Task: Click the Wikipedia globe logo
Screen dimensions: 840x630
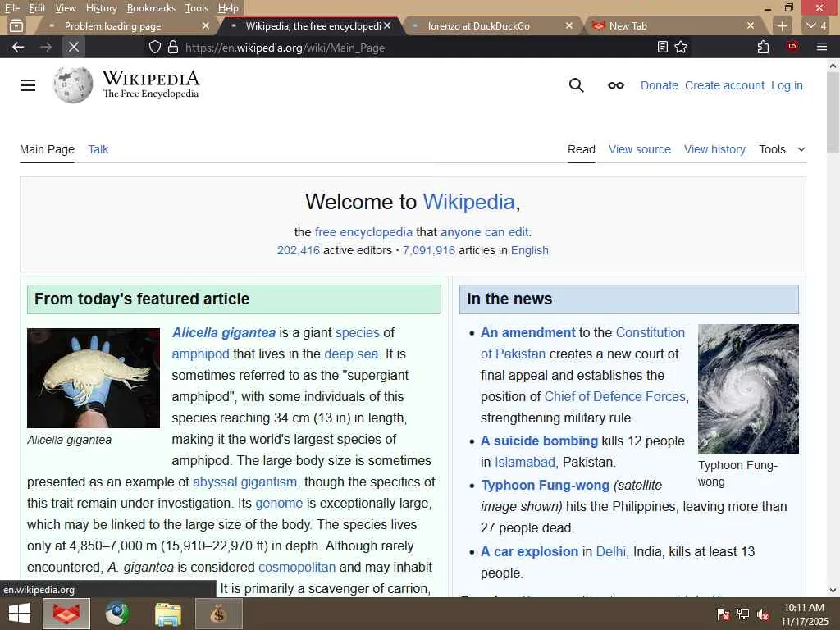Action: (x=73, y=84)
